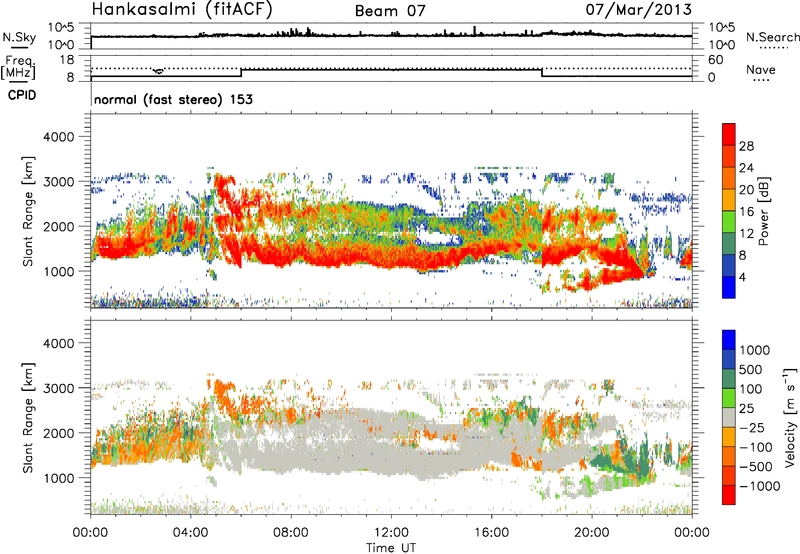This screenshot has height=554, width=800.
Task: Click the 'N.Sky' legend label
Action: [19, 37]
